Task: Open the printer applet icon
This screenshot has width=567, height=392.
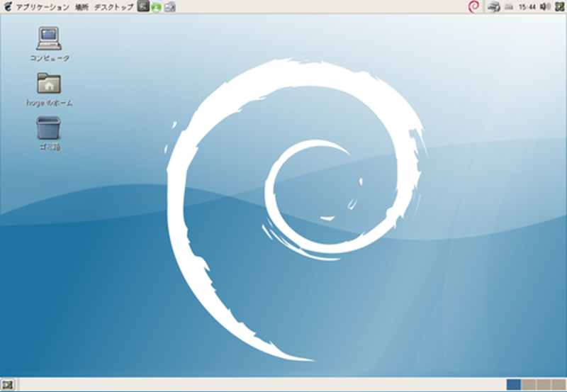Action: [493, 6]
